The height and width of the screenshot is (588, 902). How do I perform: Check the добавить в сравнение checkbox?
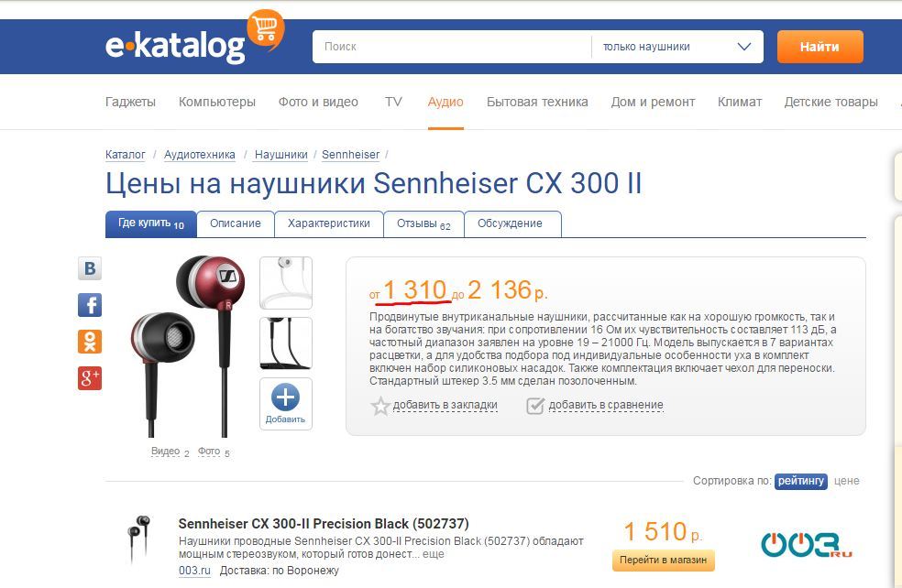pyautogui.click(x=535, y=406)
